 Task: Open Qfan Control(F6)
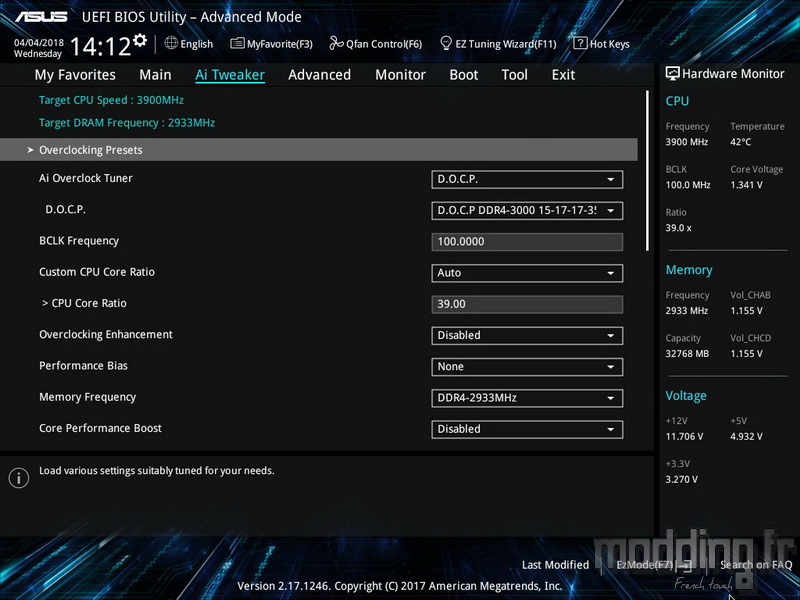pyautogui.click(x=376, y=44)
